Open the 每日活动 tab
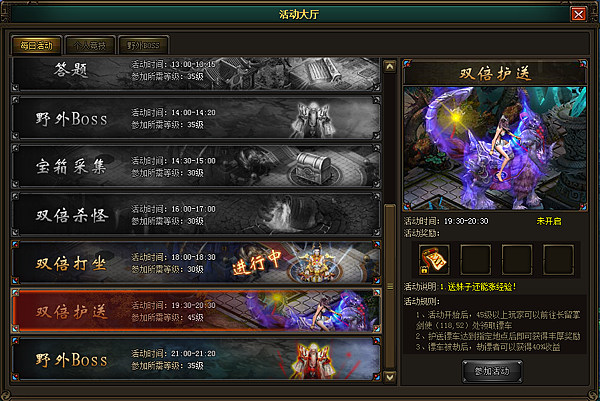 pyautogui.click(x=36, y=46)
